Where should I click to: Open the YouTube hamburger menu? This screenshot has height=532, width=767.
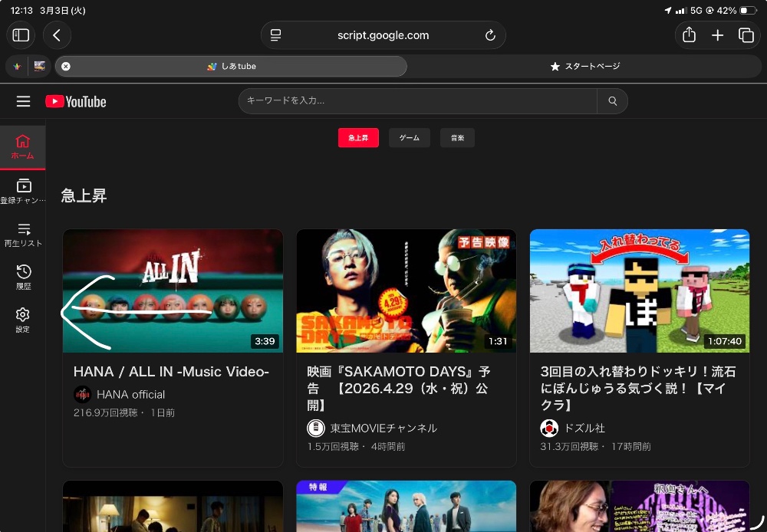click(23, 101)
